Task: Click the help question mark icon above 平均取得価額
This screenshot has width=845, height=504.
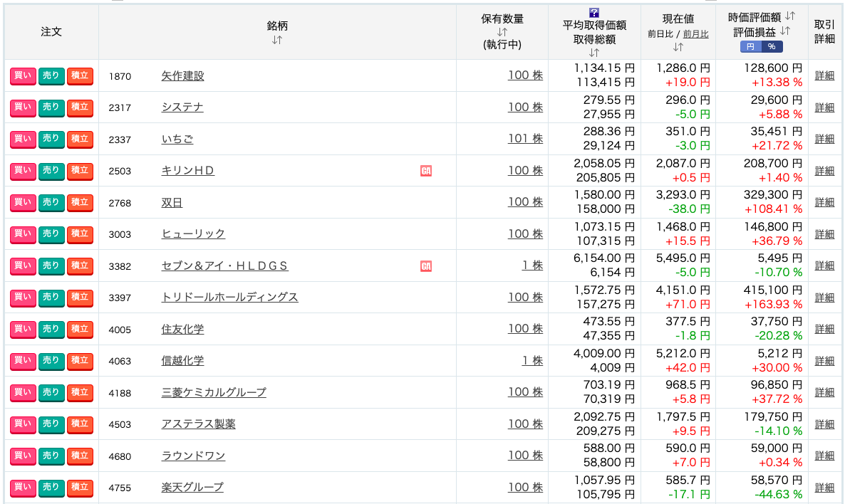Action: [x=594, y=13]
